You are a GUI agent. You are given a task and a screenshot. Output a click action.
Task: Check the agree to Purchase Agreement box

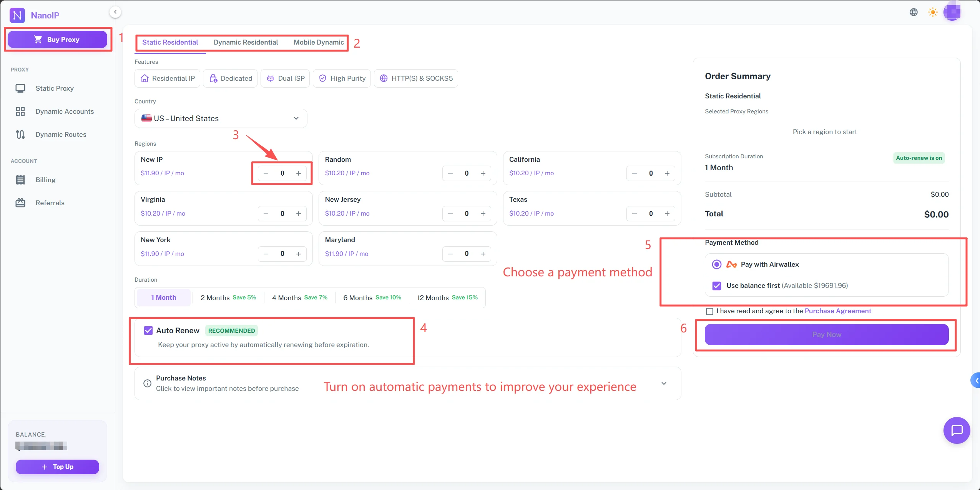(x=710, y=311)
